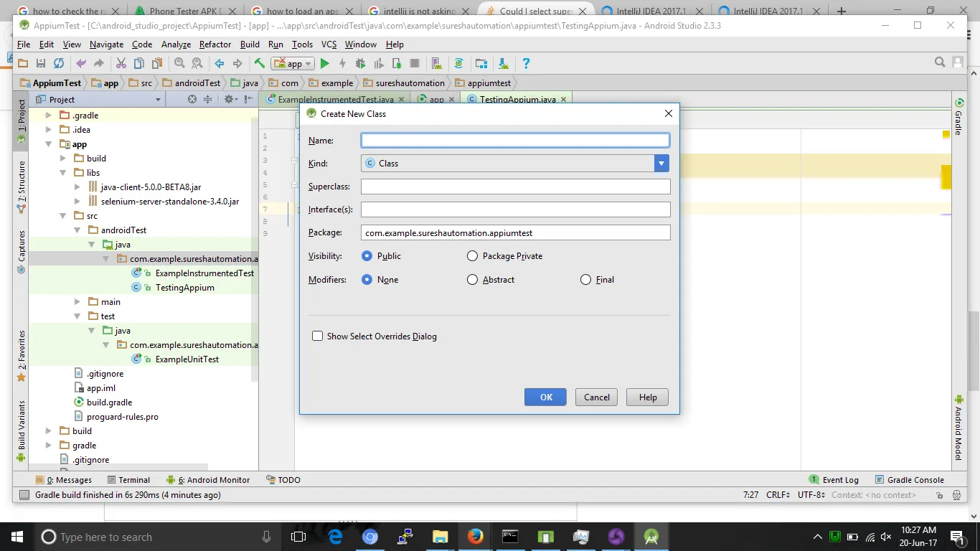Image resolution: width=980 pixels, height=551 pixels.
Task: Select the Public visibility radio button
Action: coord(367,256)
